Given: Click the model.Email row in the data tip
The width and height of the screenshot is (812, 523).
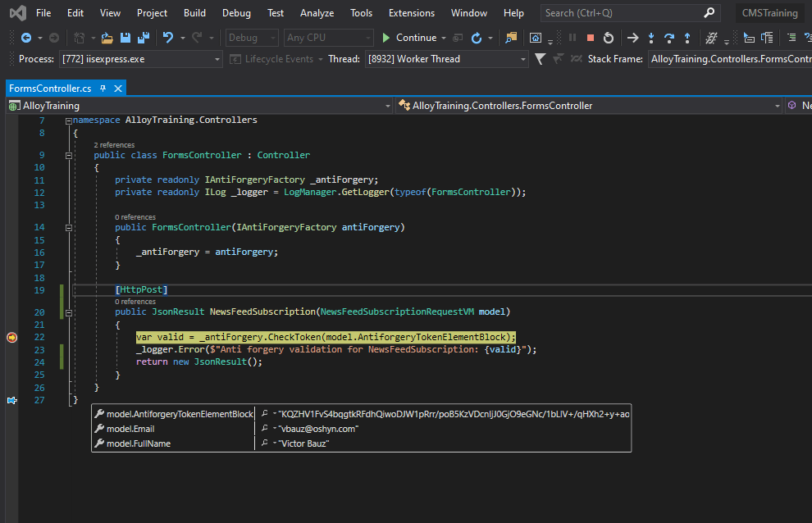Looking at the screenshot, I should [x=362, y=429].
